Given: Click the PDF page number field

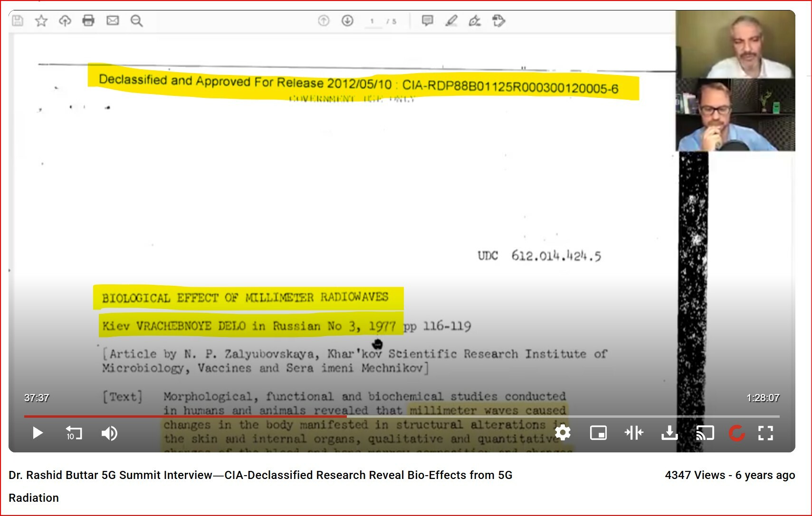Looking at the screenshot, I should (x=373, y=21).
